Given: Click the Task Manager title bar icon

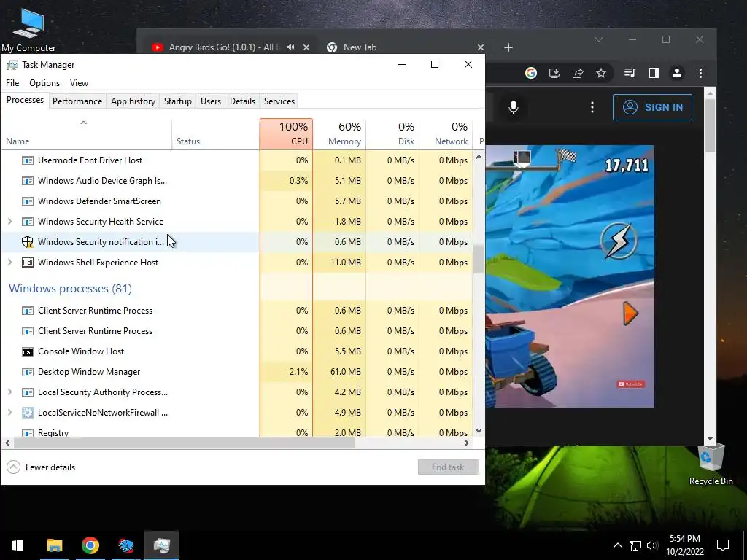Looking at the screenshot, I should coord(12,65).
